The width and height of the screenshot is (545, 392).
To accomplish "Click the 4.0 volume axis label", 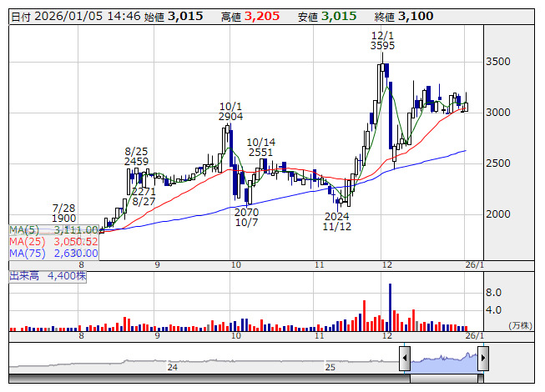I will coord(493,309).
